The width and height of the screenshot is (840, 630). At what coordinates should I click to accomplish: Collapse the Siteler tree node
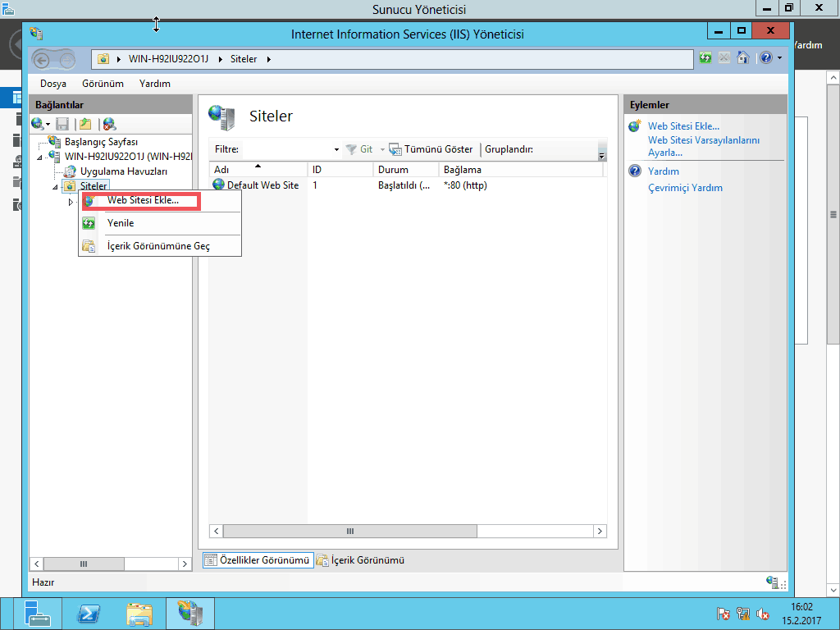pyautogui.click(x=55, y=187)
